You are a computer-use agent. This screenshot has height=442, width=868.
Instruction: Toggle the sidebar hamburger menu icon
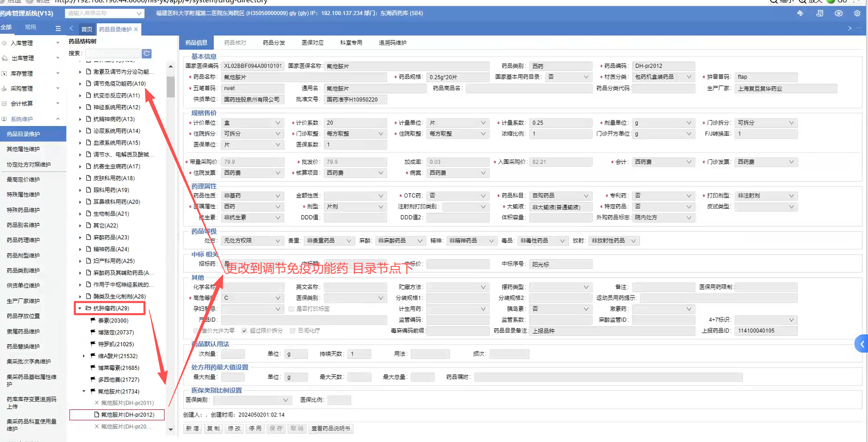point(58,28)
